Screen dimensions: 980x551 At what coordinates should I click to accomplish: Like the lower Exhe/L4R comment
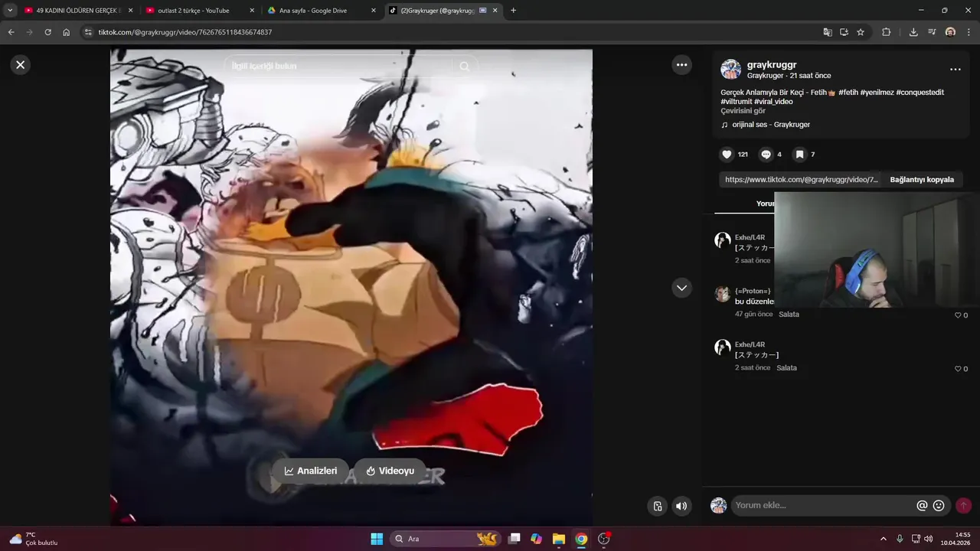(x=958, y=369)
